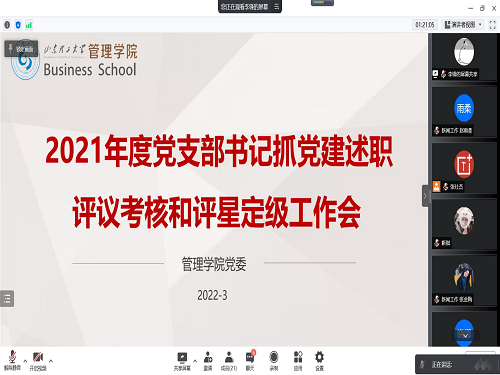Select the 雨柔 participant thumbnail
500x375 pixels.
pyautogui.click(x=464, y=112)
